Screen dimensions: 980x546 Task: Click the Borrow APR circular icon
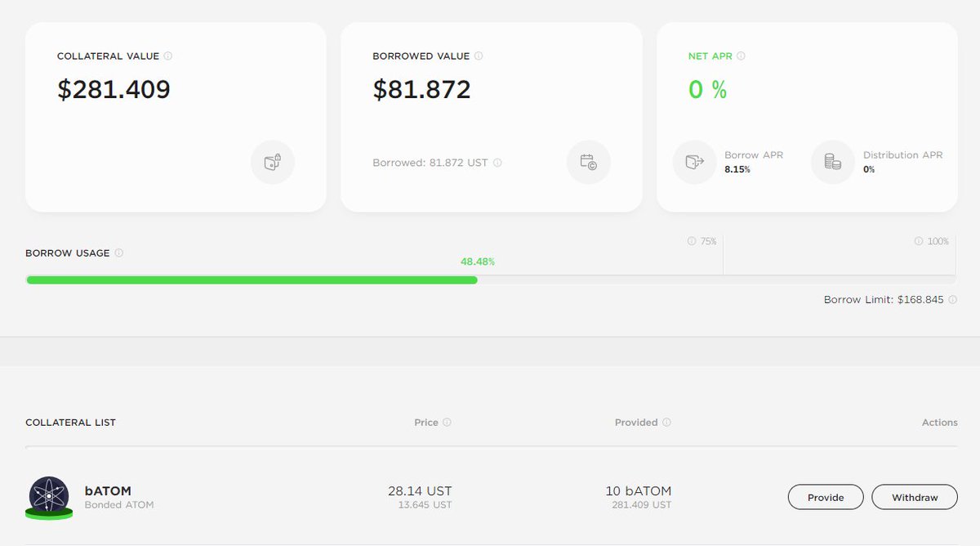(694, 162)
